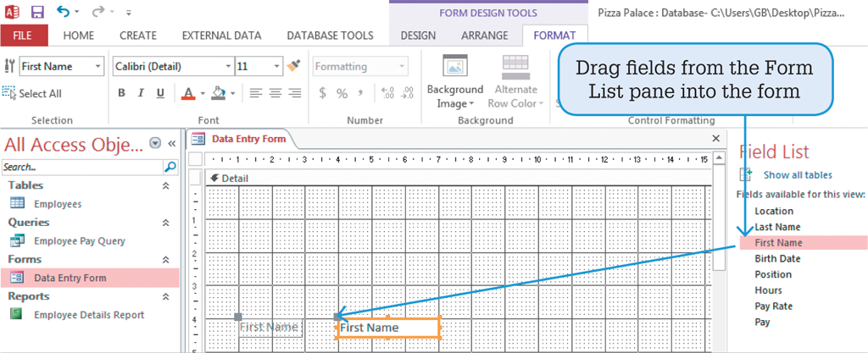Select the First Name text box control

coord(388,328)
